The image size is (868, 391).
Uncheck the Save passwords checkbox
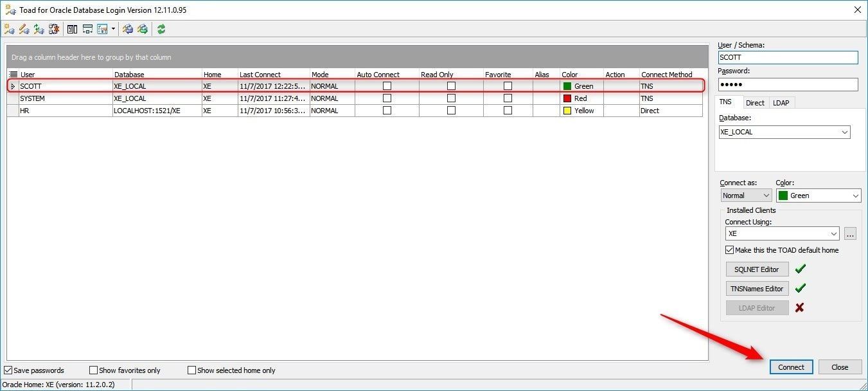coord(8,370)
